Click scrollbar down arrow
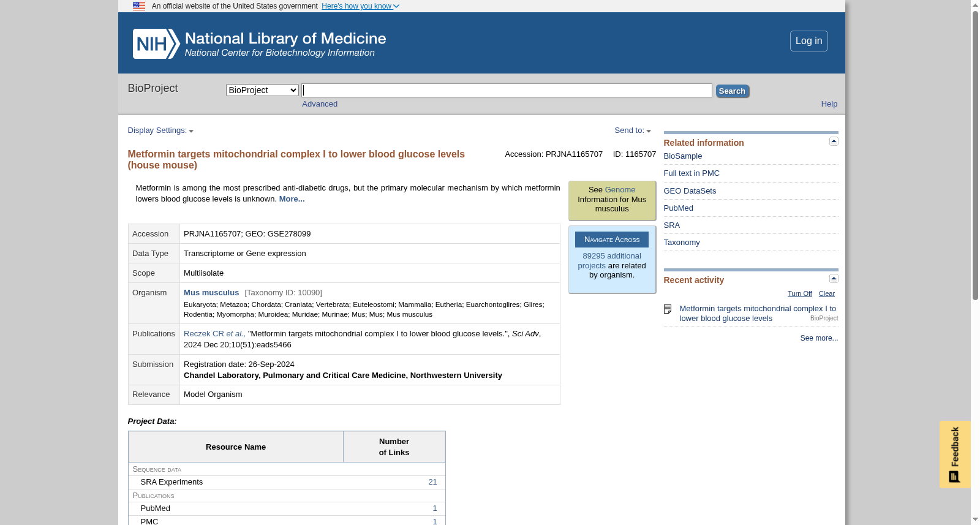 [x=975, y=519]
